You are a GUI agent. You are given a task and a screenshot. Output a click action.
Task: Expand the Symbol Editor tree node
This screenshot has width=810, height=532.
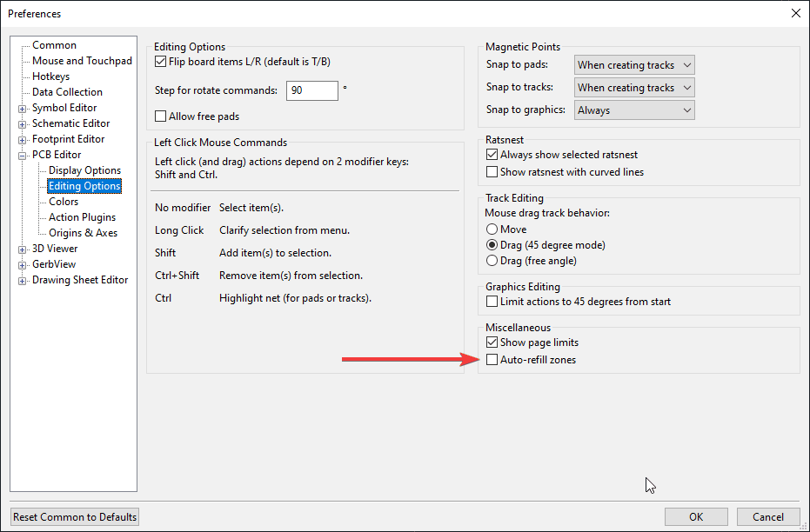pos(23,109)
